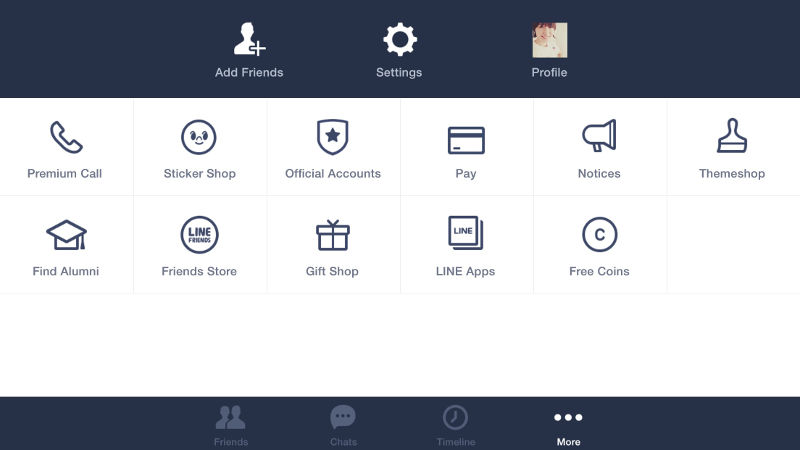Open Notices megaphone icon
The height and width of the screenshot is (450, 800).
599,136
